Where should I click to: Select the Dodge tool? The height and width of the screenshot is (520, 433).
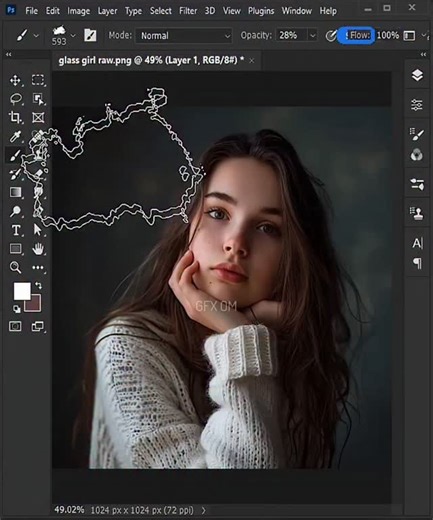coord(15,211)
